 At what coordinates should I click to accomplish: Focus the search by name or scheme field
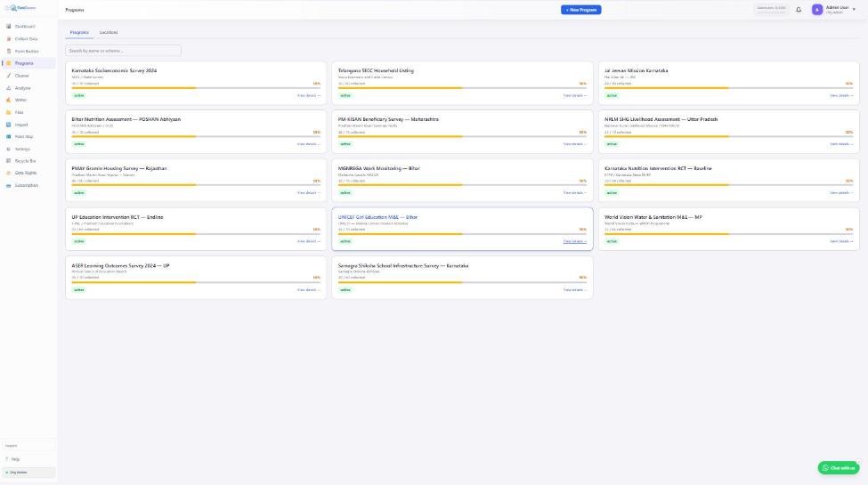123,51
